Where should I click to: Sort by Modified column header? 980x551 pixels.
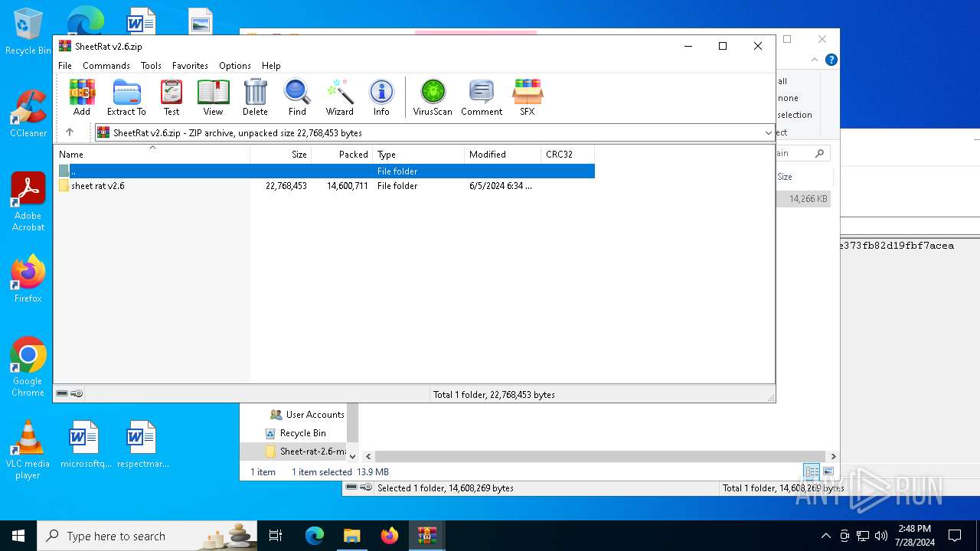[503, 154]
